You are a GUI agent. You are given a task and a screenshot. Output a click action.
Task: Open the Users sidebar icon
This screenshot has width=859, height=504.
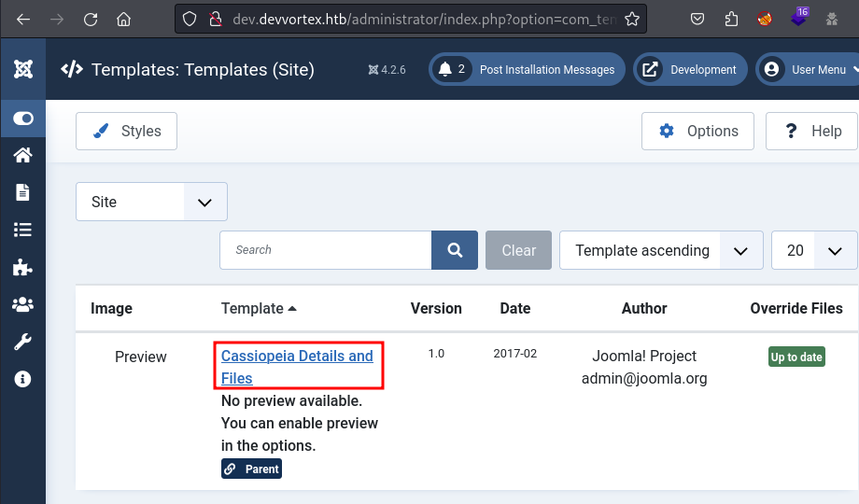point(23,304)
